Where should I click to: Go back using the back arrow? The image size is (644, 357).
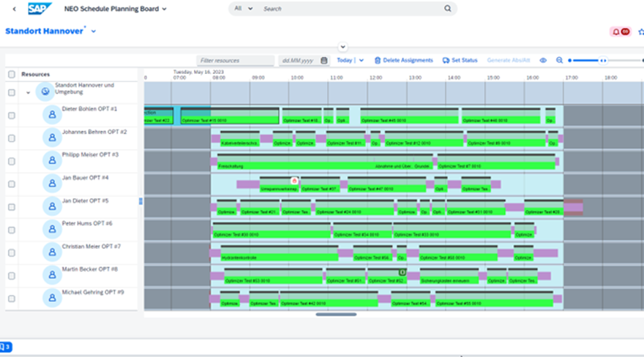click(15, 9)
